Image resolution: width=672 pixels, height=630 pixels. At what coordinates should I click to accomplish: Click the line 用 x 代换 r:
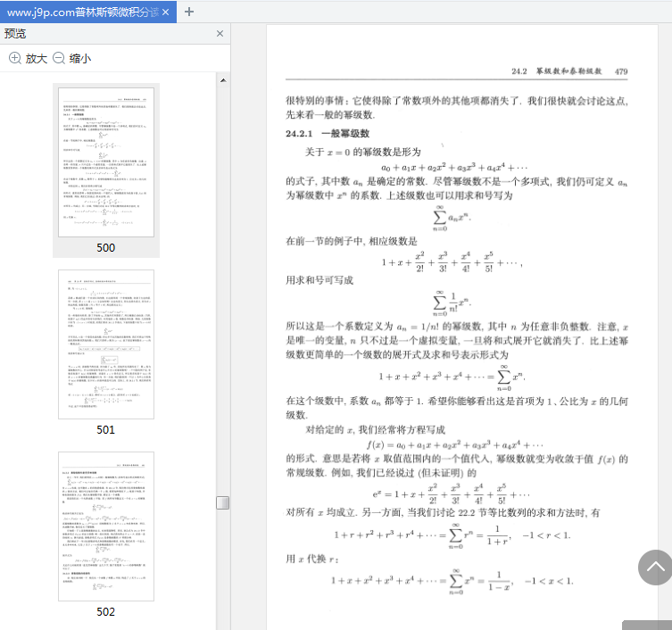click(312, 559)
